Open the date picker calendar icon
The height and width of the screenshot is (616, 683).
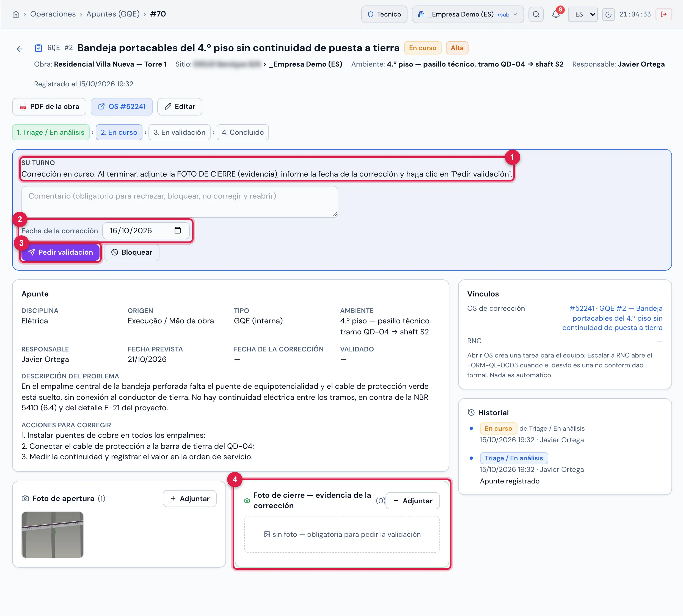(177, 230)
